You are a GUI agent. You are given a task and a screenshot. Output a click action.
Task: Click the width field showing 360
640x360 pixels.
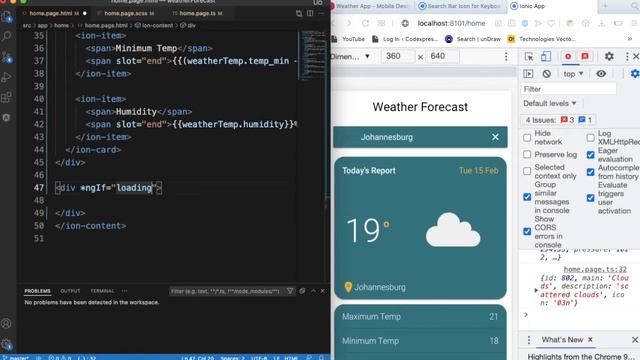[x=398, y=56]
